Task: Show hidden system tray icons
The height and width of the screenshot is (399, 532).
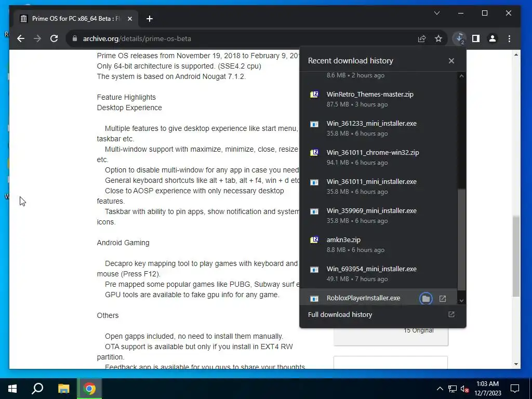Action: 440,389
